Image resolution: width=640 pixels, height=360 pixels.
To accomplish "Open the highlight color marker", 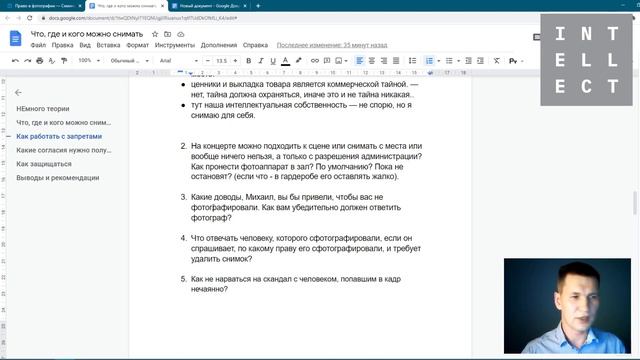I will (298, 61).
